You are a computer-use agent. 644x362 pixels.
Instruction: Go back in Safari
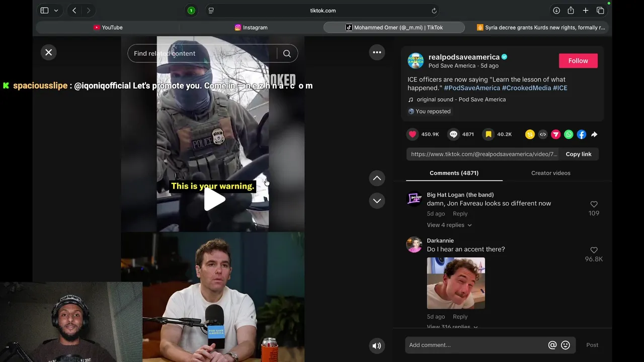74,11
